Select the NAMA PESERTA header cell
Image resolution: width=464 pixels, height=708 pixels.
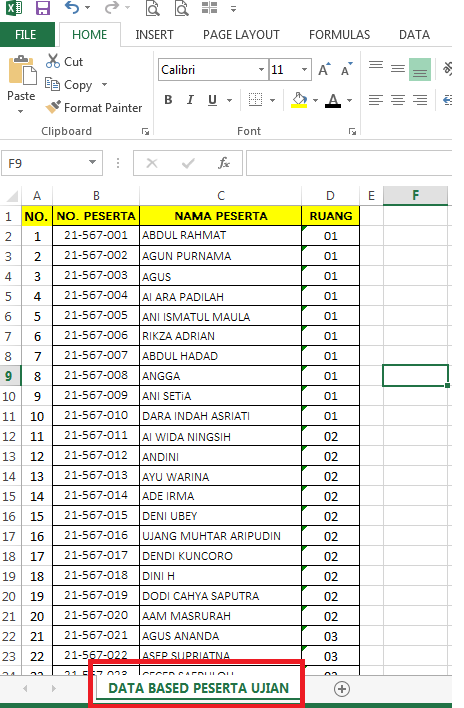[221, 216]
